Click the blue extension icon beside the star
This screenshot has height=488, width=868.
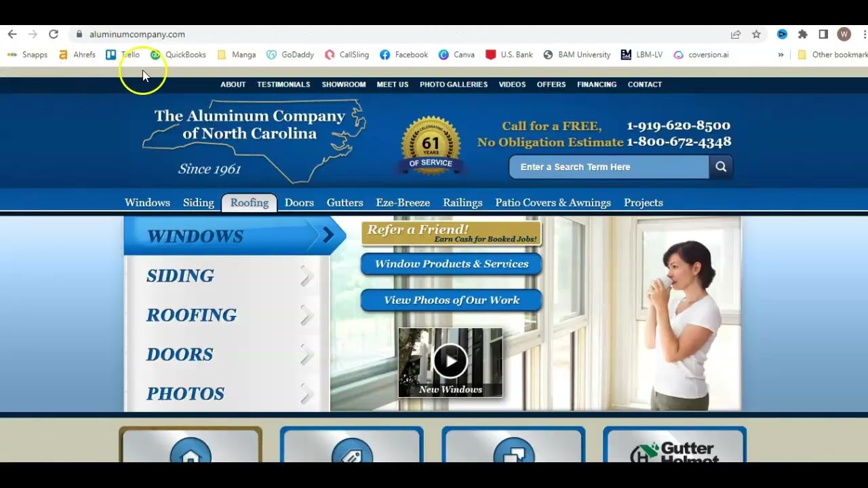(x=782, y=34)
